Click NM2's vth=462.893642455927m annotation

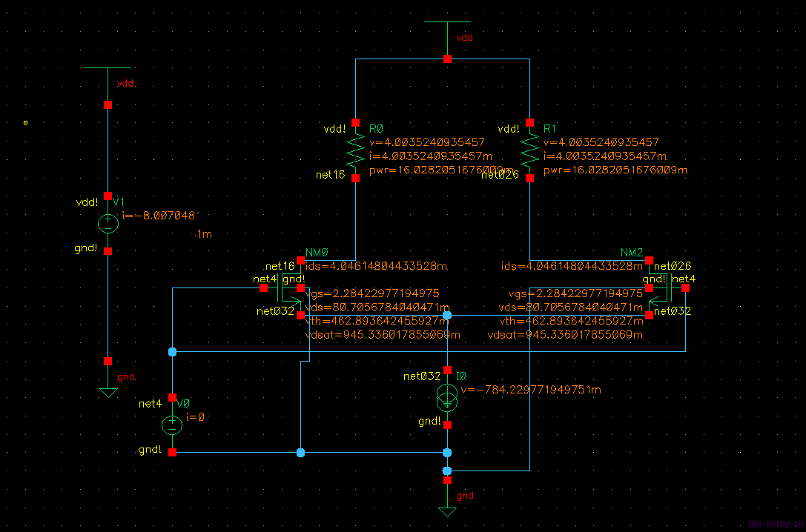coord(571,322)
